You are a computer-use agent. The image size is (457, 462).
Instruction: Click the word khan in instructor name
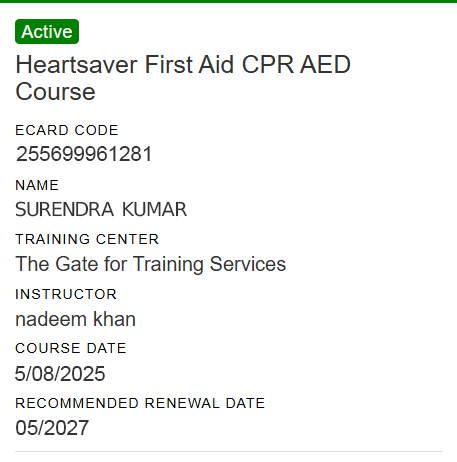[x=114, y=319]
